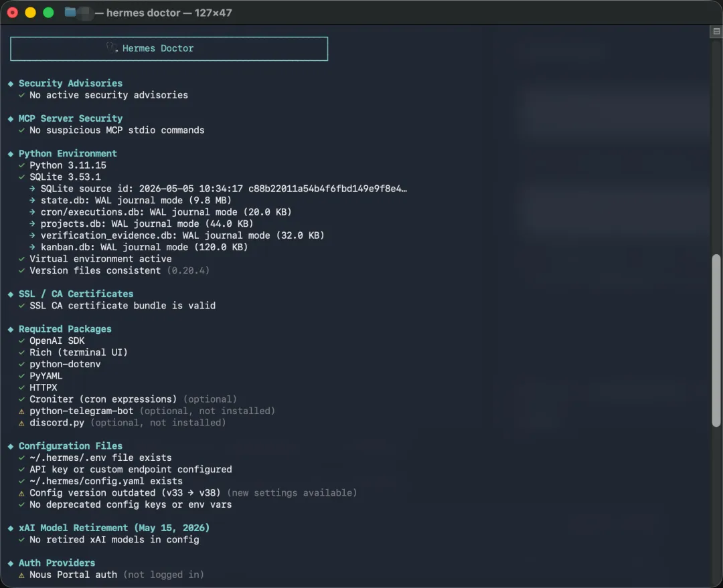Click the scrollback toggle icon at top right
The height and width of the screenshot is (588, 723).
716,31
